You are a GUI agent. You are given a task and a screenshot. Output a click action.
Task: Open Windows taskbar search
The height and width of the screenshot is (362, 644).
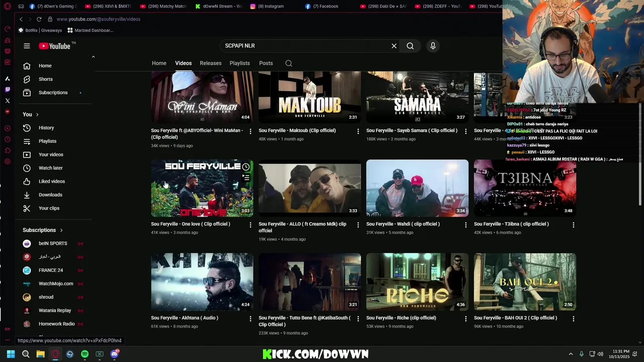(x=26, y=354)
